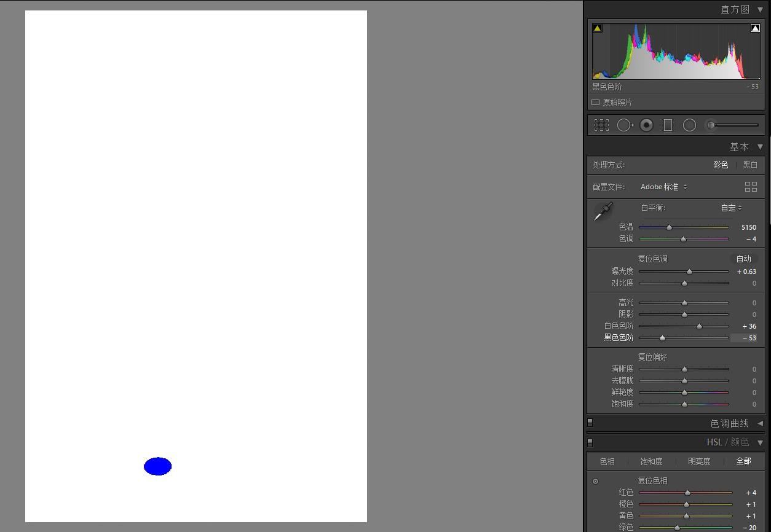
Task: Activate the Red Eye Correction tool
Action: (x=646, y=125)
